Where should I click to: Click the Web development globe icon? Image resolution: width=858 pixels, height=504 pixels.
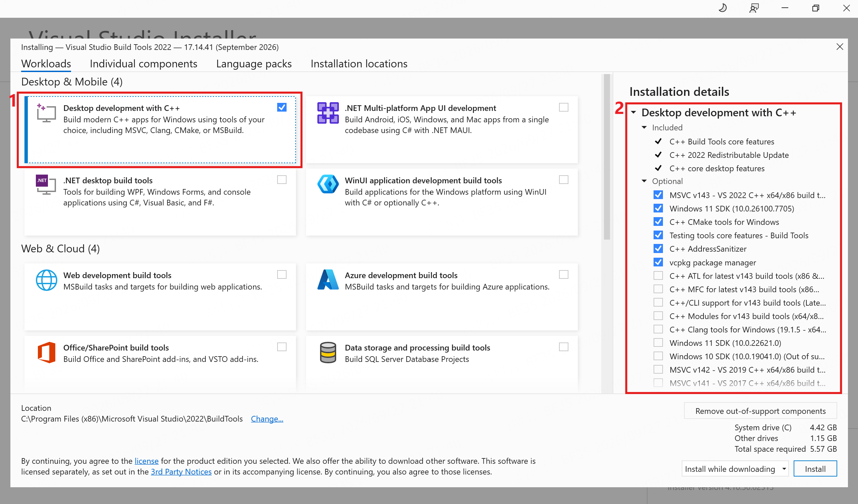(46, 280)
